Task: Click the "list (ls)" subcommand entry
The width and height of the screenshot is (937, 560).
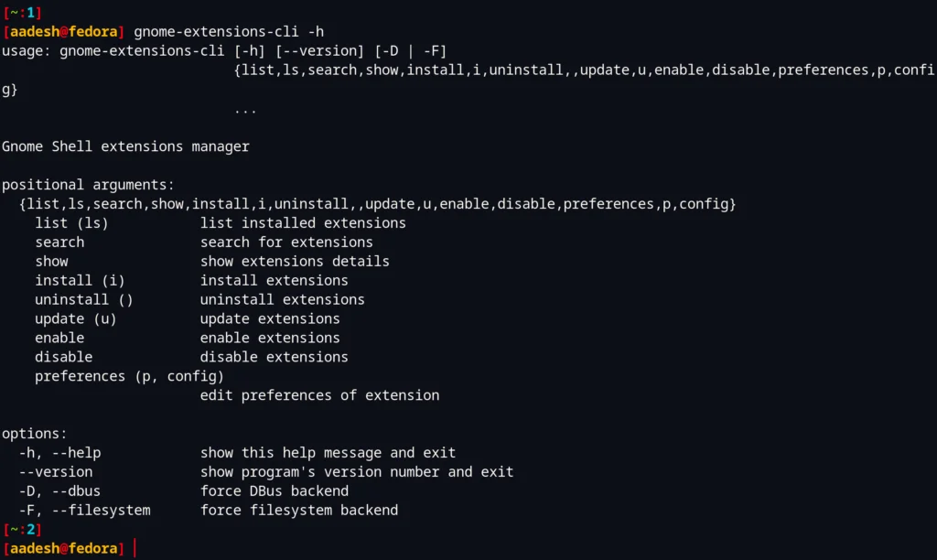Action: point(71,223)
